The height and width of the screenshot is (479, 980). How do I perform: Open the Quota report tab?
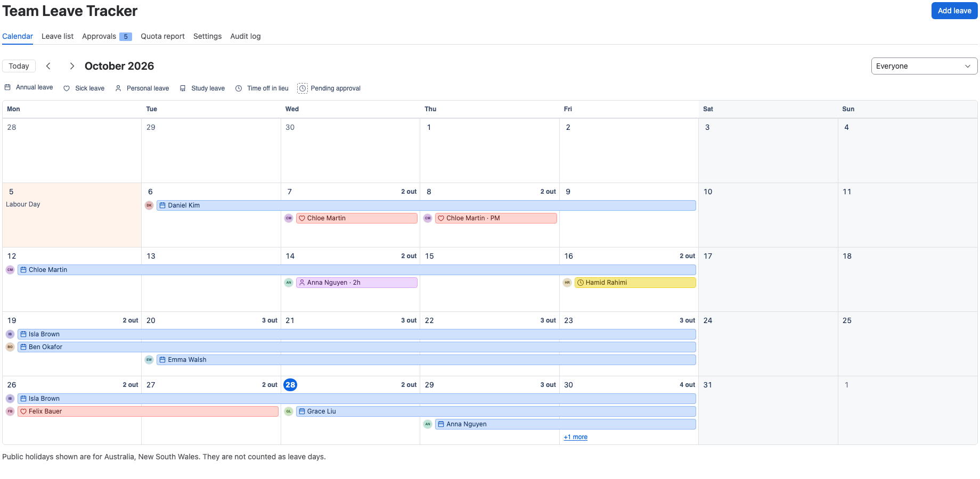coord(162,36)
